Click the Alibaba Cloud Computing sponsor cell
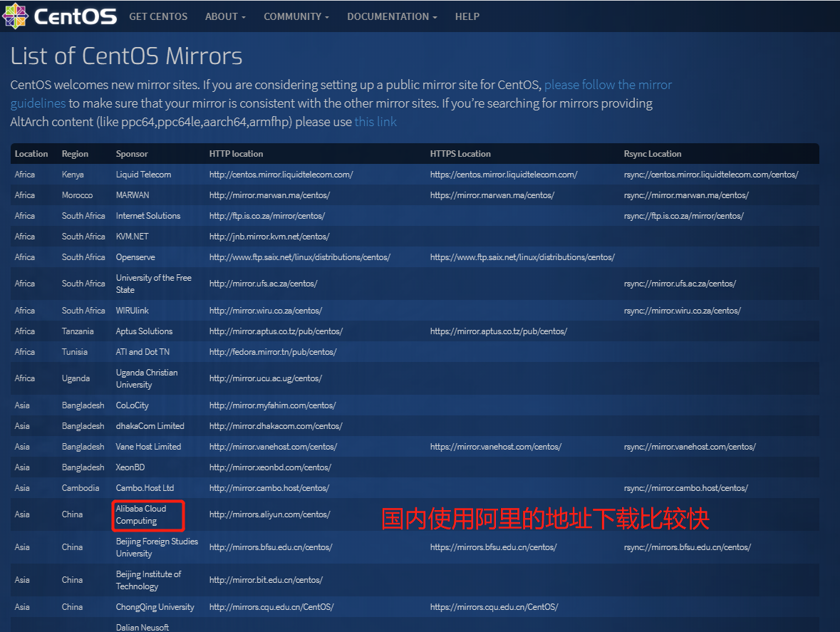840x632 pixels. (x=148, y=514)
